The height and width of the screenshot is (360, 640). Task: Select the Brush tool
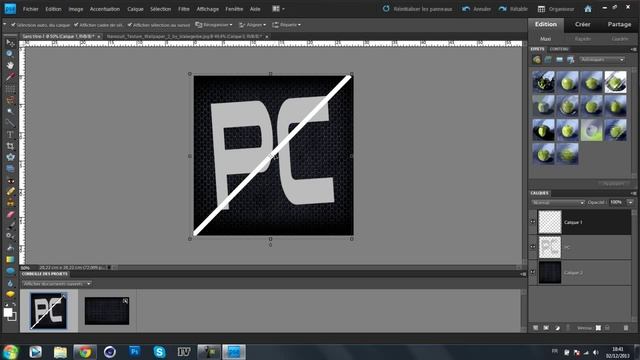click(10, 225)
